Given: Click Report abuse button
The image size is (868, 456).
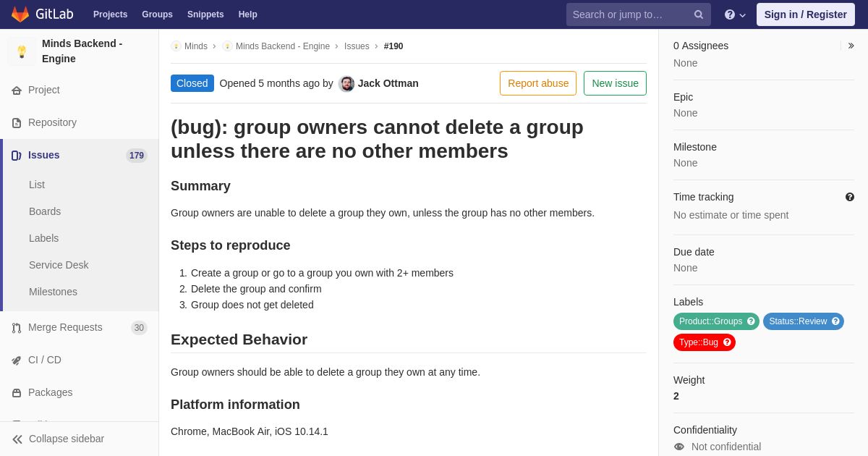Looking at the screenshot, I should (538, 83).
